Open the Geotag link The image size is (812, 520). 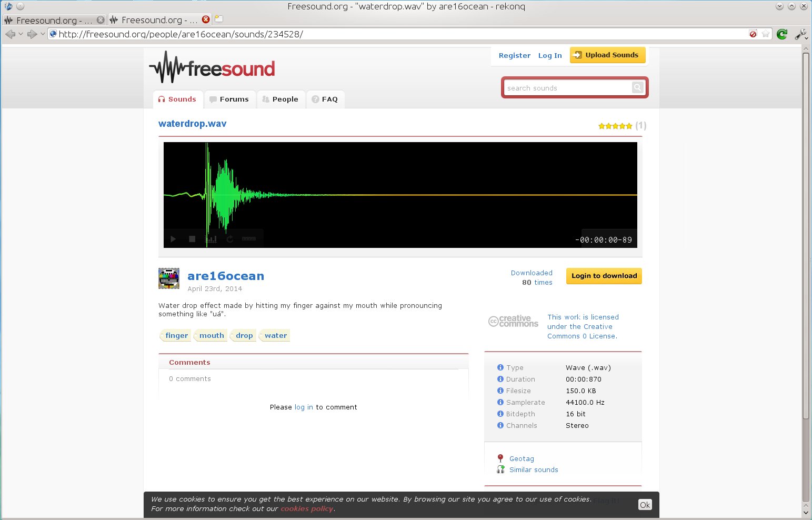[x=522, y=459]
